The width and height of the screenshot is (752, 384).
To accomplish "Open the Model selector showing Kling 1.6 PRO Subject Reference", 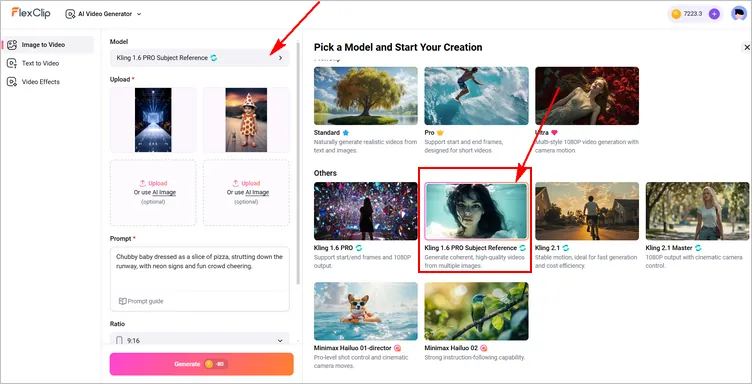I will 200,58.
